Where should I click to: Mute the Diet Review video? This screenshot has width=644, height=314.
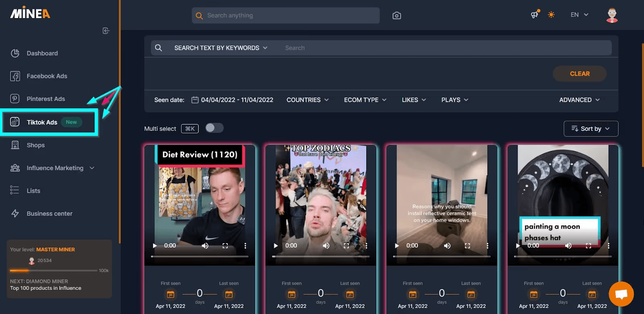(x=205, y=246)
